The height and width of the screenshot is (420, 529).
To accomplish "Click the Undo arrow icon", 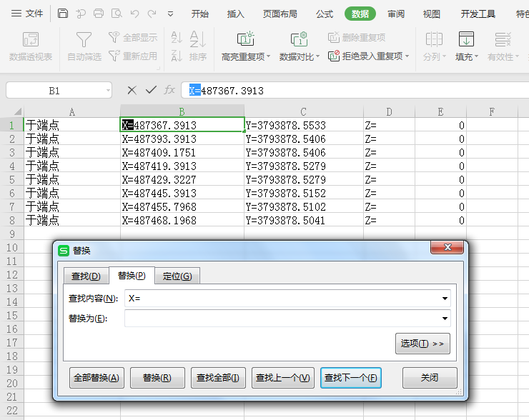I will [x=135, y=14].
